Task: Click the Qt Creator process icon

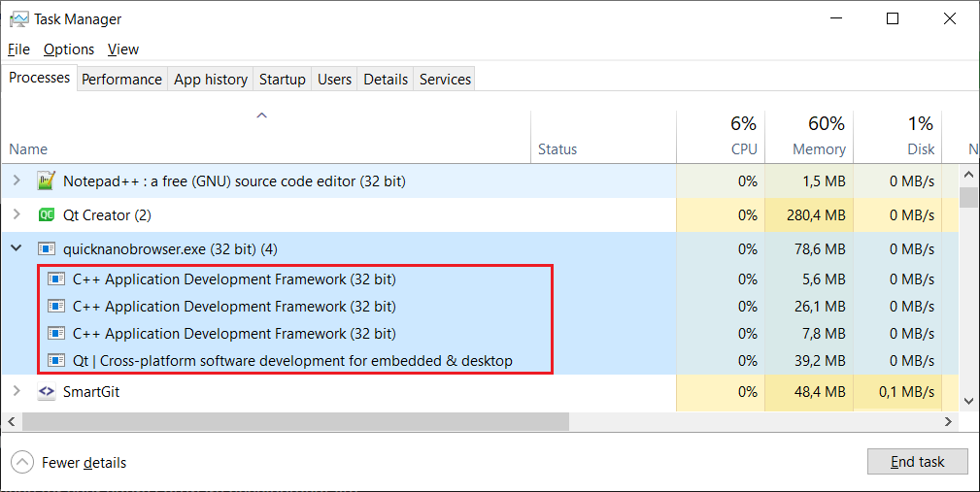Action: pos(46,214)
